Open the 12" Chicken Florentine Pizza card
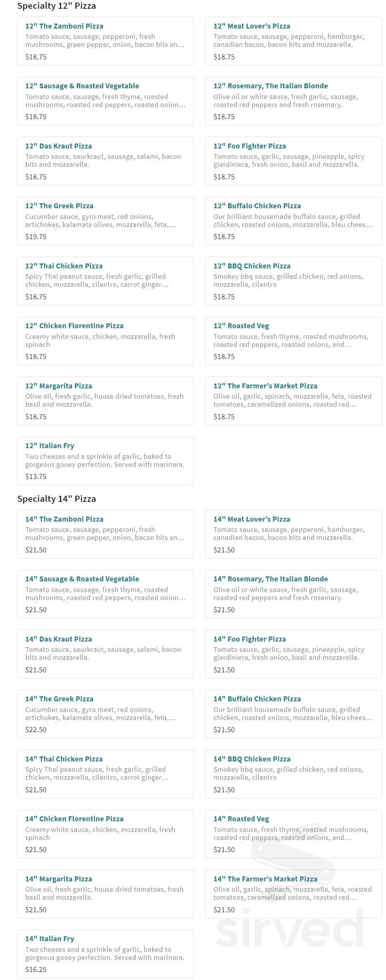Viewport: 386px width, 980px height. coord(74,326)
